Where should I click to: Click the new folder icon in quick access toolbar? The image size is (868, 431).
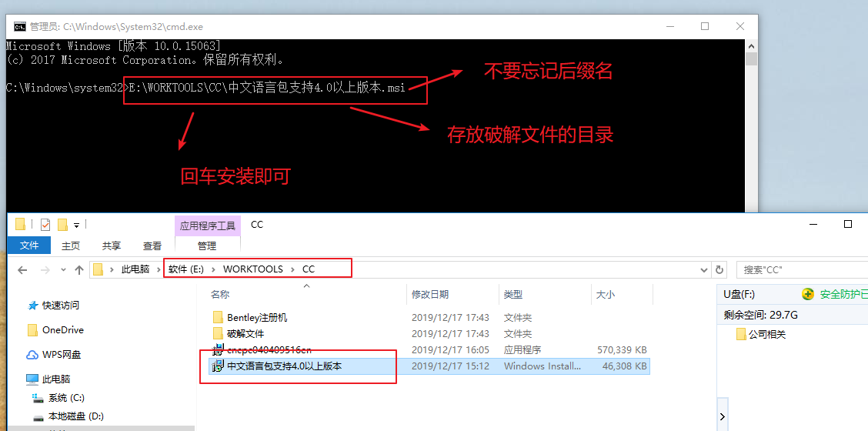[62, 225]
